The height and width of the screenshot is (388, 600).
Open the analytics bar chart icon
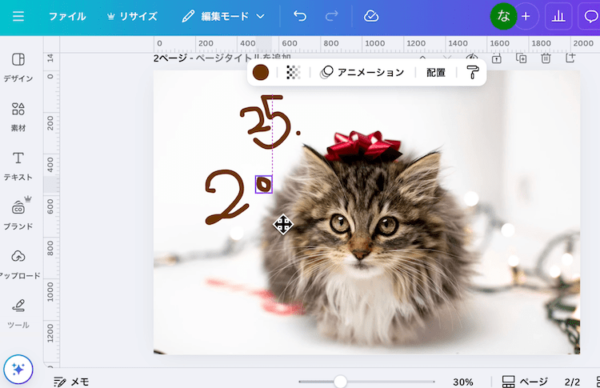(558, 16)
